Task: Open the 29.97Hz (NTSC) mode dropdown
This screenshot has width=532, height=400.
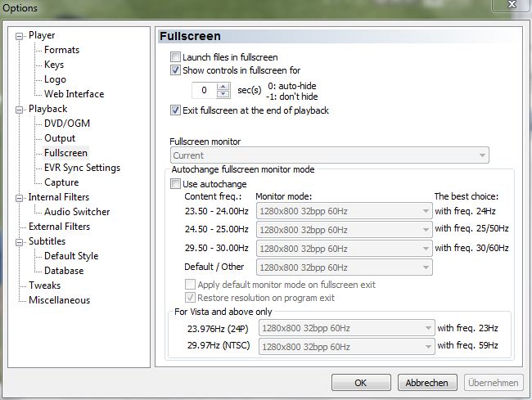Action: tap(344, 347)
